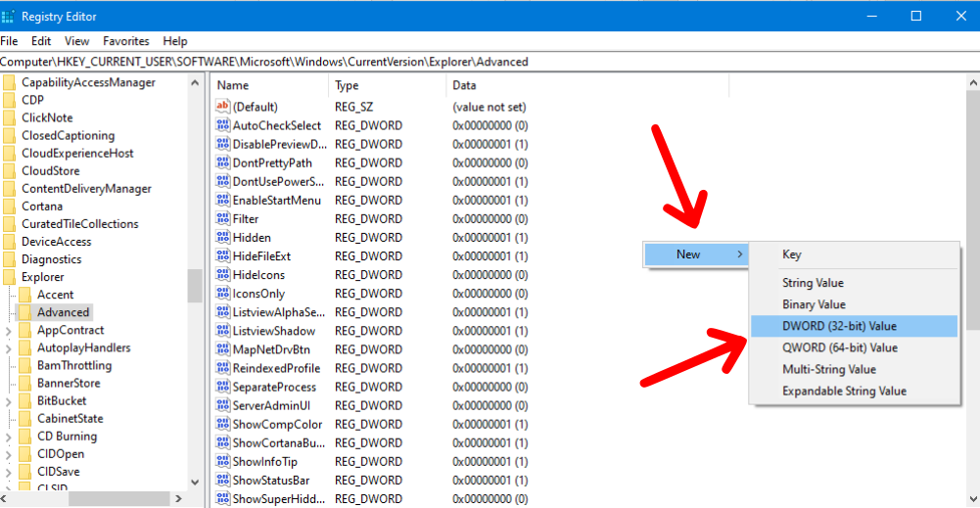This screenshot has height=508, width=980.
Task: Click the AutoCheckSelect DWORD icon
Action: pyautogui.click(x=222, y=125)
